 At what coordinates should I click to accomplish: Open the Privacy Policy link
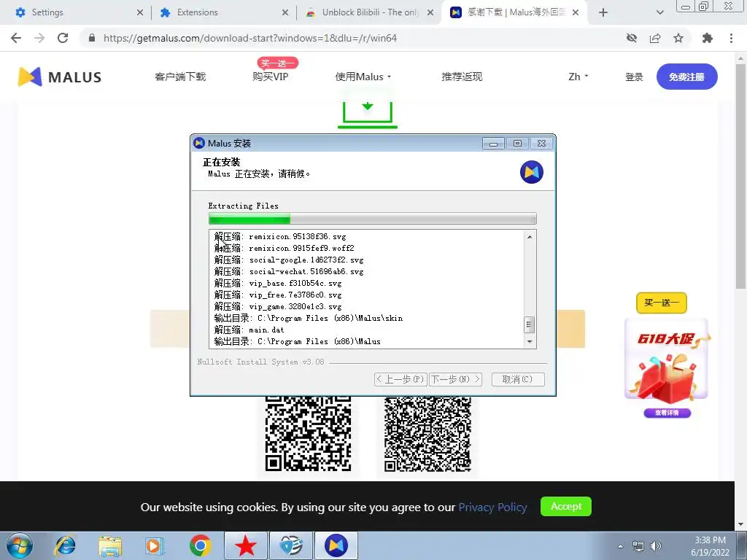click(492, 507)
